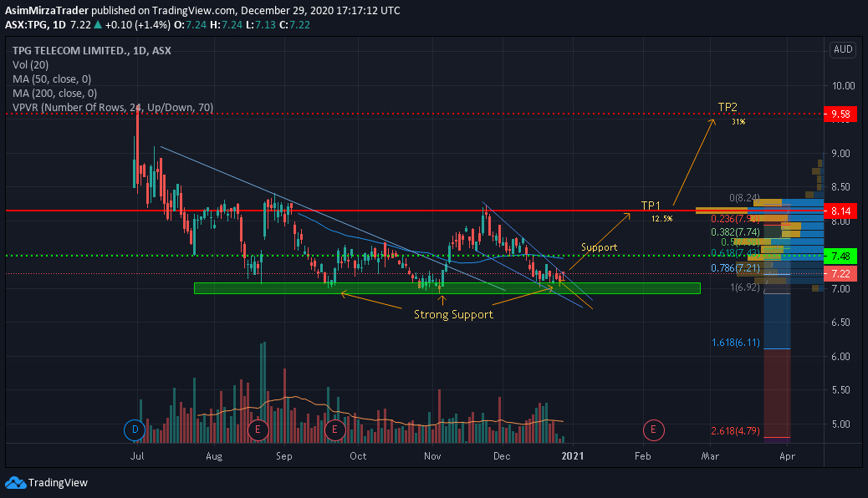The height and width of the screenshot is (498, 868).
Task: Click the Vol (20) indicator label
Action: click(x=30, y=64)
